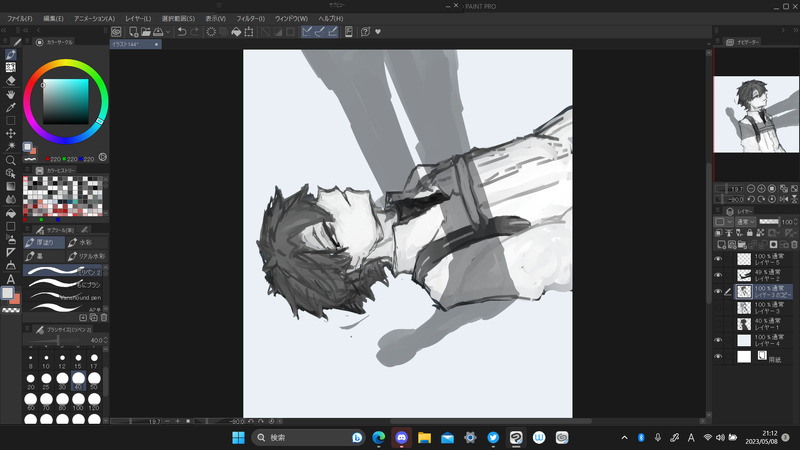Select the 厚塗り sub tool group
This screenshot has width=800, height=450.
coord(44,242)
